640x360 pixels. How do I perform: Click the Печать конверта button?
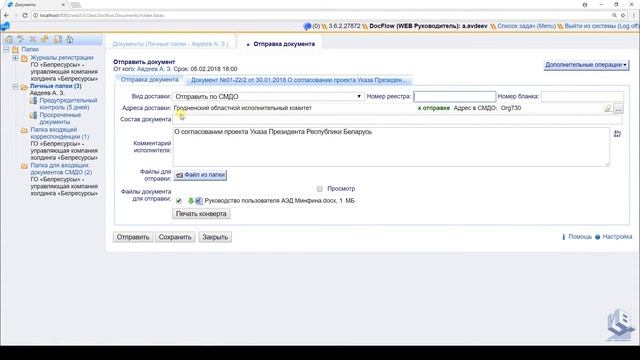[x=201, y=214]
